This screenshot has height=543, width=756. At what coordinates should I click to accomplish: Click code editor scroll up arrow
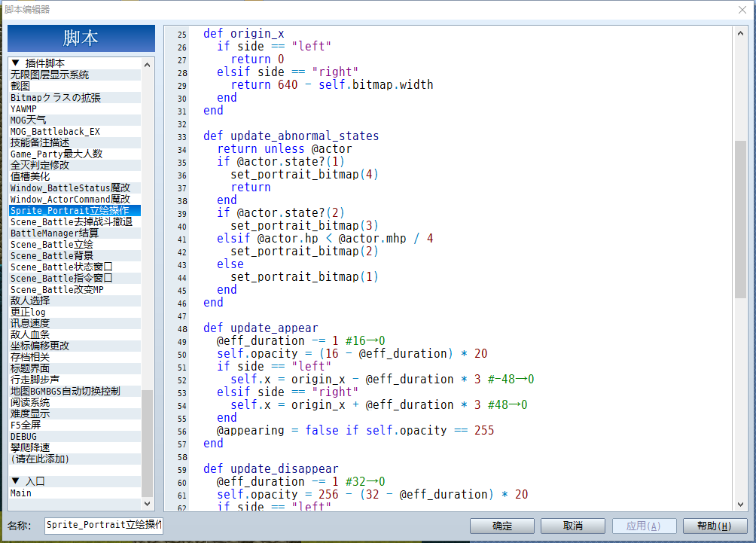pos(741,33)
